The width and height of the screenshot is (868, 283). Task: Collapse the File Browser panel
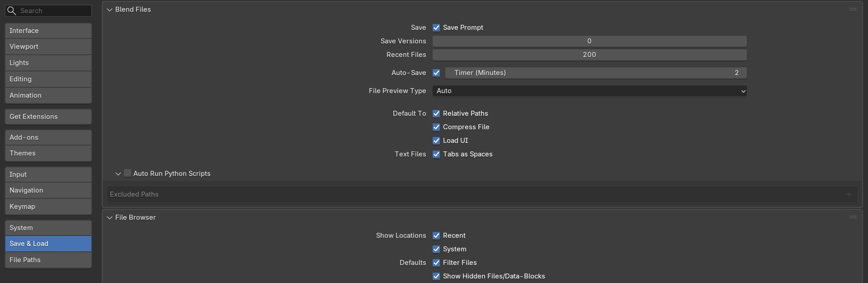click(109, 217)
